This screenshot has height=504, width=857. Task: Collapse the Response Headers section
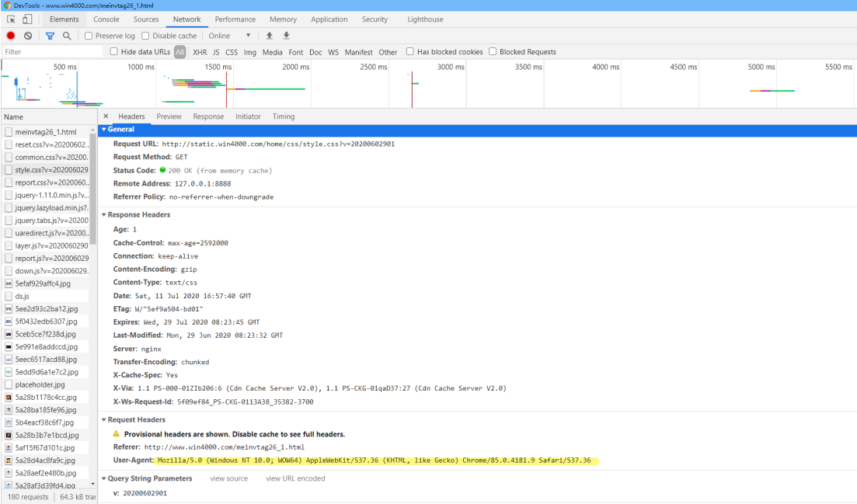104,214
